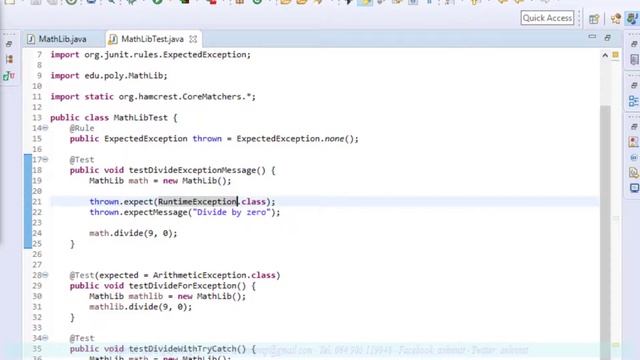Switch to the Java EE perspective icon
This screenshot has width=640, height=360.
(x=615, y=18)
